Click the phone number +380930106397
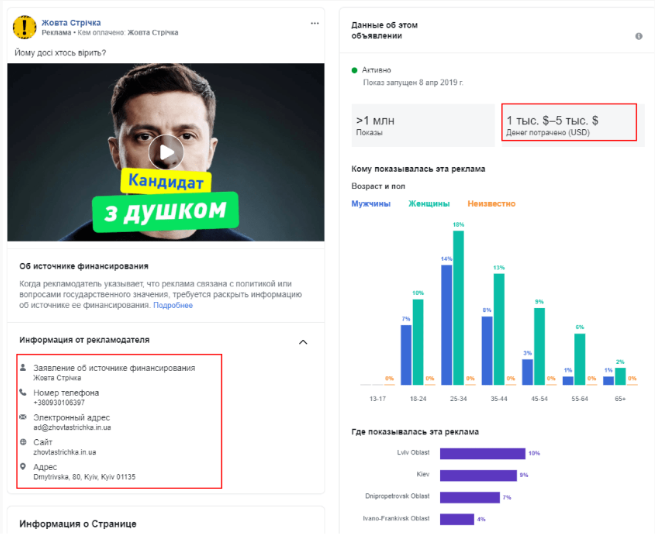655x542 pixels. (59, 403)
